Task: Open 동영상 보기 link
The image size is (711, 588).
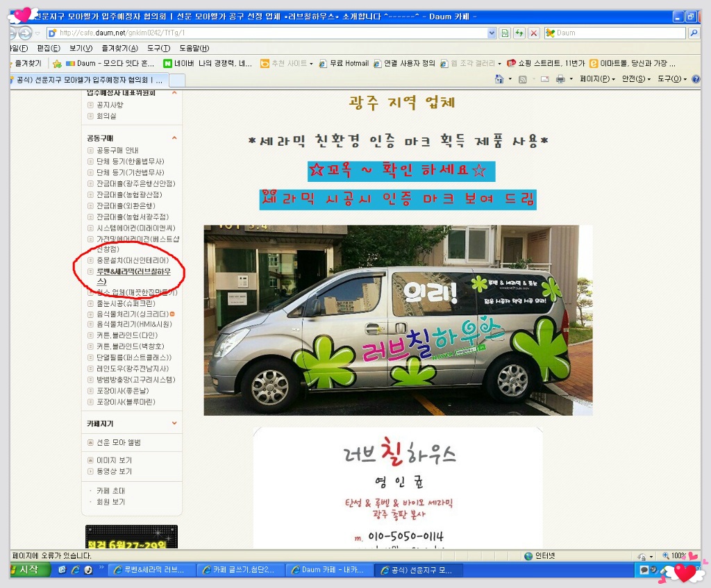Action: tap(115, 471)
